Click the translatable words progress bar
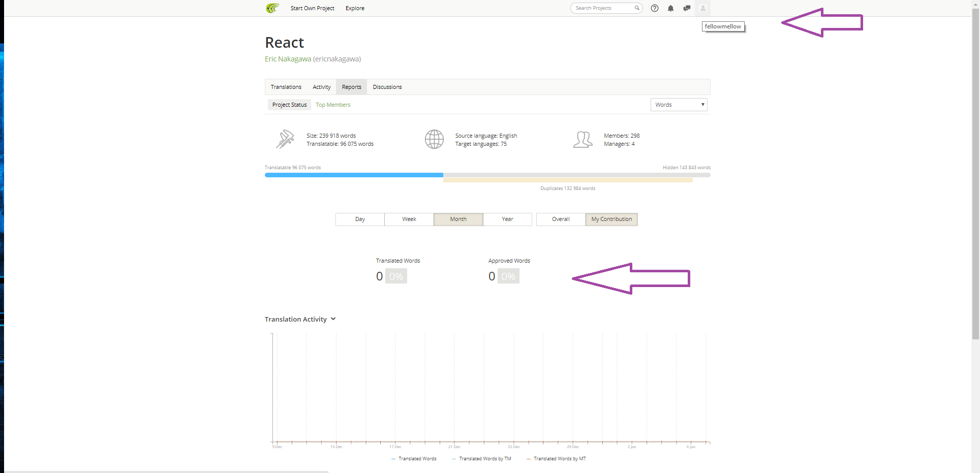 coord(354,175)
